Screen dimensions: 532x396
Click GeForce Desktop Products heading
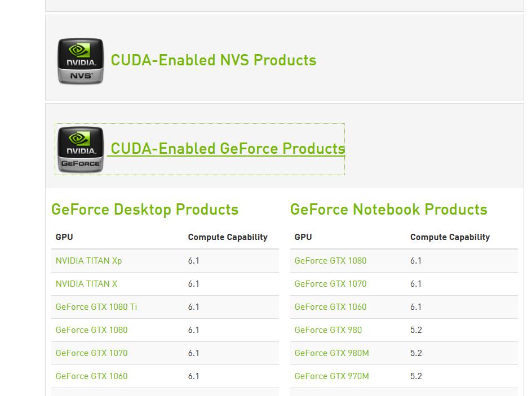pos(145,210)
